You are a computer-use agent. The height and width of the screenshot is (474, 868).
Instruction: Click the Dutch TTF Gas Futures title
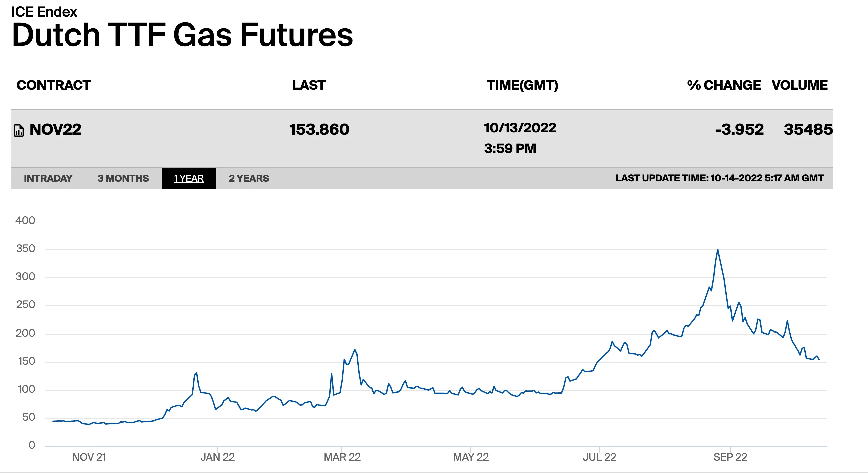[x=182, y=35]
